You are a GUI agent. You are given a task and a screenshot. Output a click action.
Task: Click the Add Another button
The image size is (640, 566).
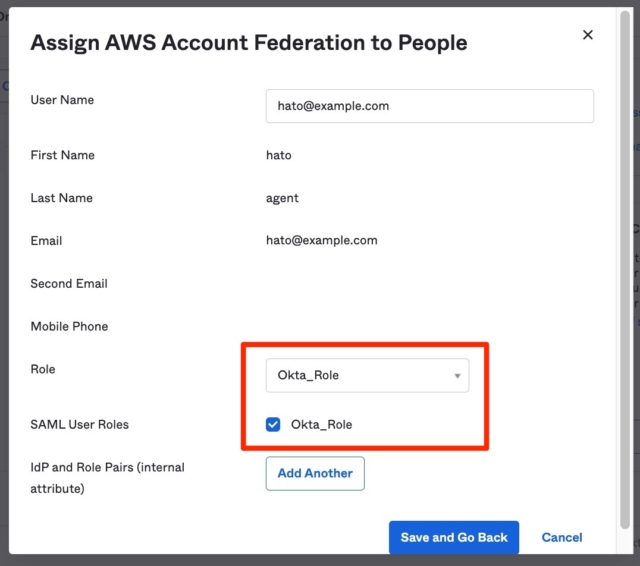click(315, 473)
